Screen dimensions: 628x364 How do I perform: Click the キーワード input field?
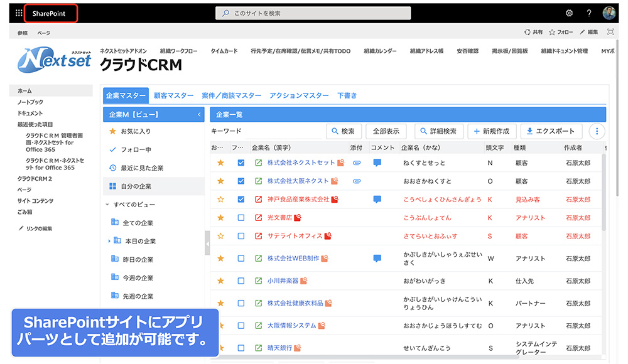click(x=283, y=131)
